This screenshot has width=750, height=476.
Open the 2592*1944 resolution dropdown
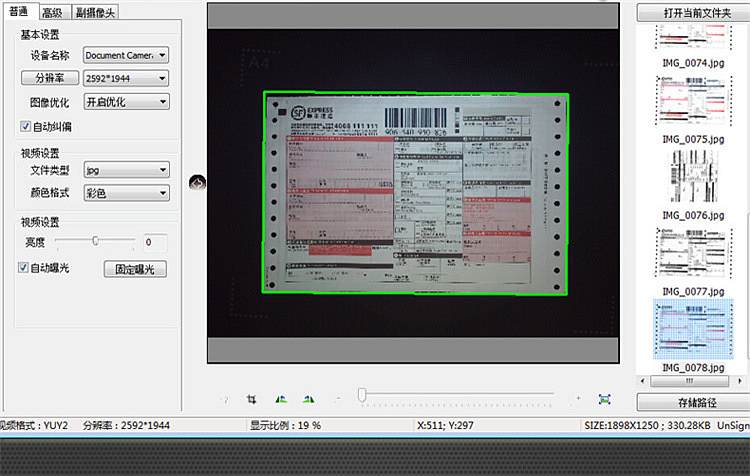[x=126, y=78]
